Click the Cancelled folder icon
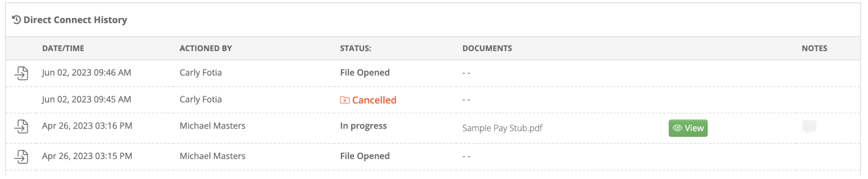The width and height of the screenshot is (868, 179). 345,100
